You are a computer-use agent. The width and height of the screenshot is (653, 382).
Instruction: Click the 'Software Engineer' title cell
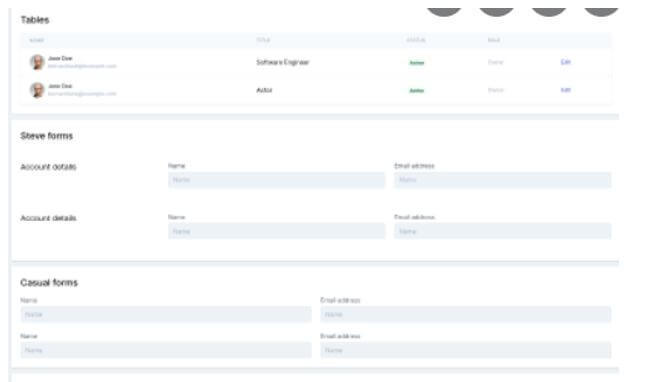[x=282, y=62]
